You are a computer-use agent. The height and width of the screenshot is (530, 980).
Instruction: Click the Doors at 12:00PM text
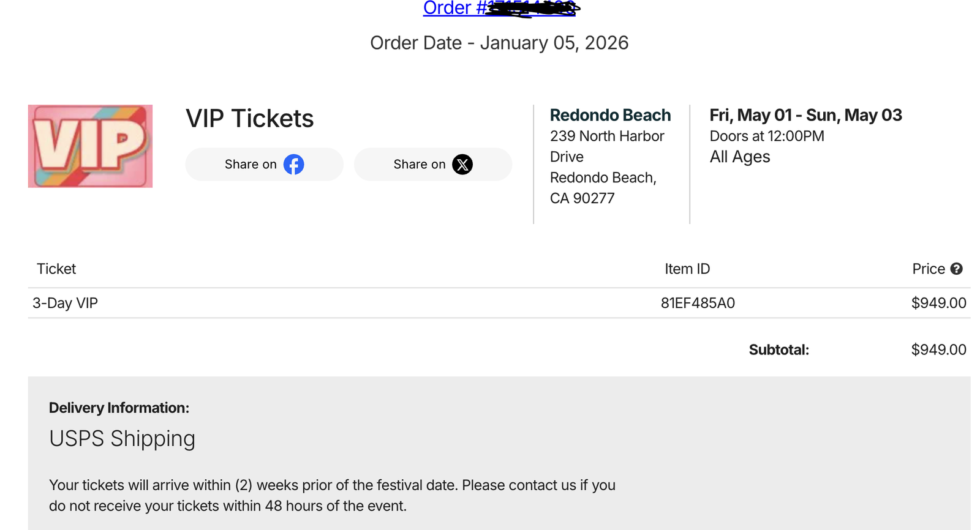(766, 136)
